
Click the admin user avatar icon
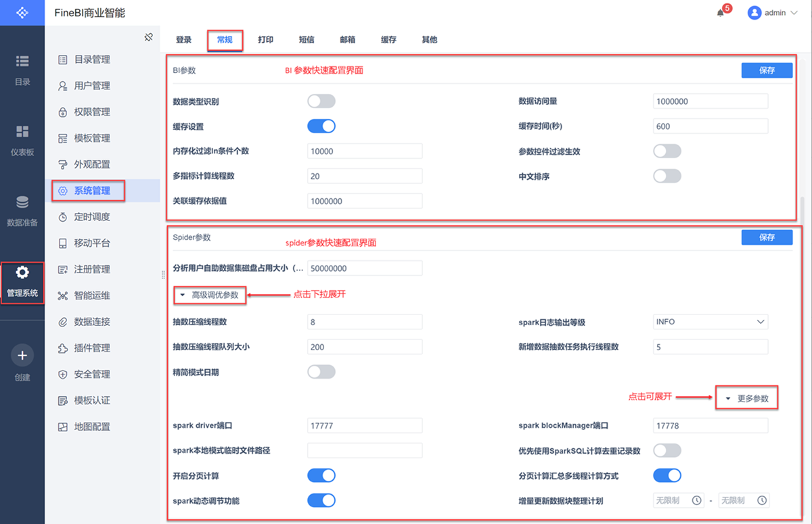pos(754,13)
